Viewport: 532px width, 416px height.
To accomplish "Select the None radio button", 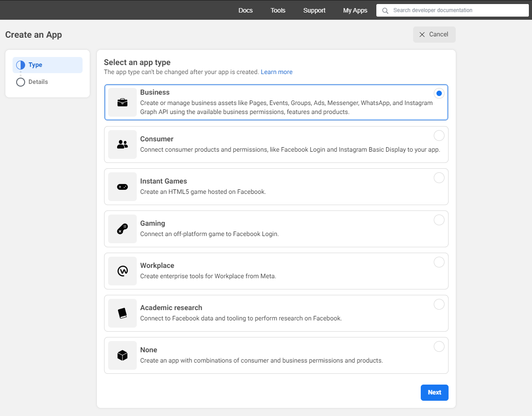I will pyautogui.click(x=439, y=346).
